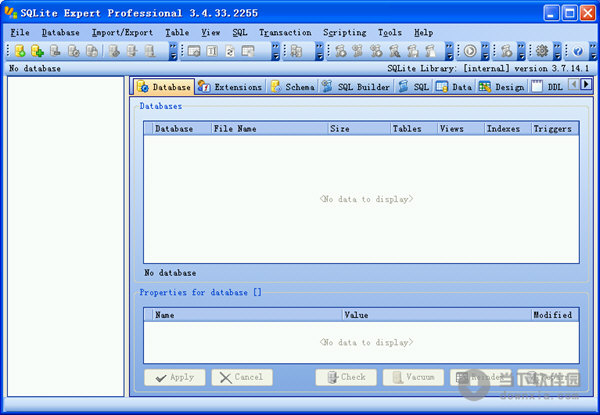The image size is (600, 415).
Task: Click the 'Properties for database []' group title
Action: click(200, 292)
